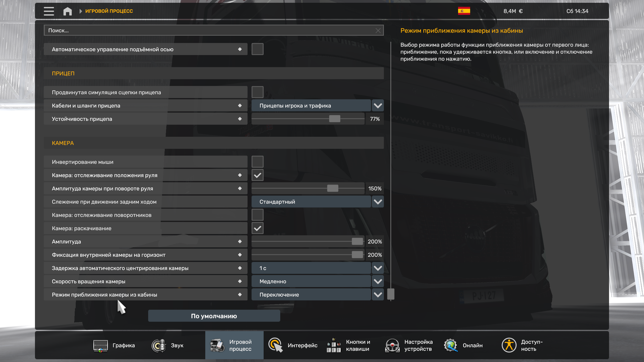Clear search field with X icon

378,30
